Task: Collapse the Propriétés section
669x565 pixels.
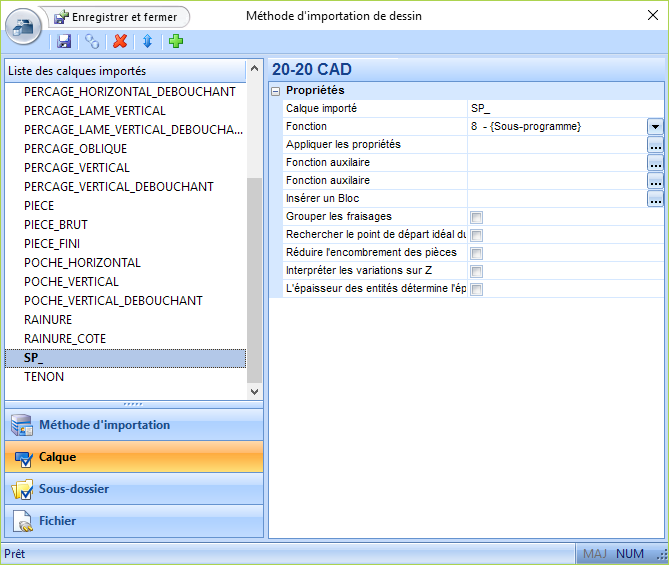Action: tap(276, 91)
